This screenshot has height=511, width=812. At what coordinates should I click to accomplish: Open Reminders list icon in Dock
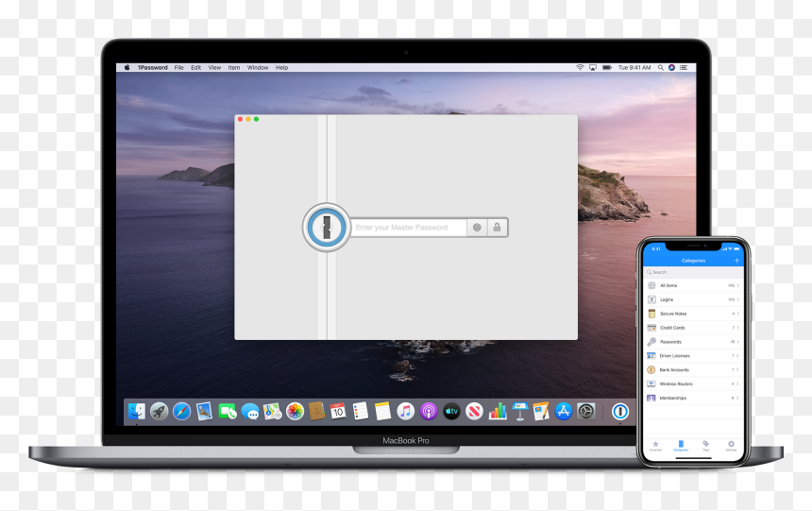361,412
